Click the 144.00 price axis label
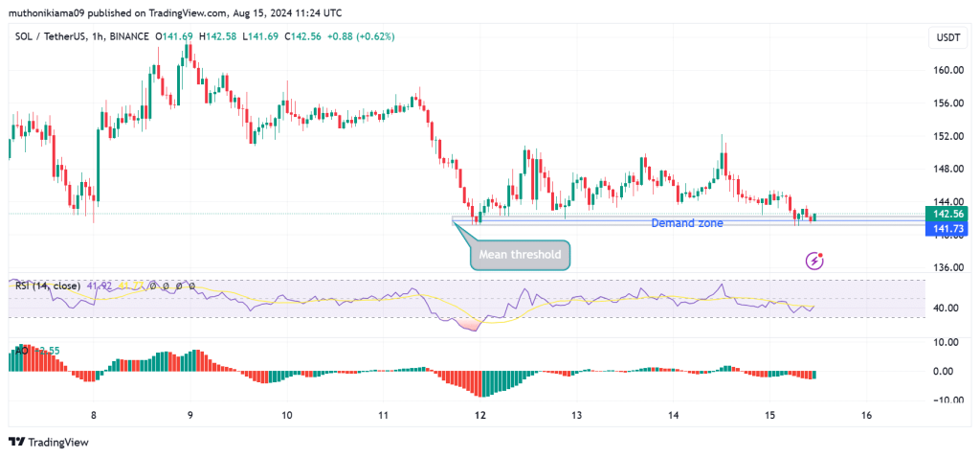Screen dimensions: 980x457 [948, 201]
